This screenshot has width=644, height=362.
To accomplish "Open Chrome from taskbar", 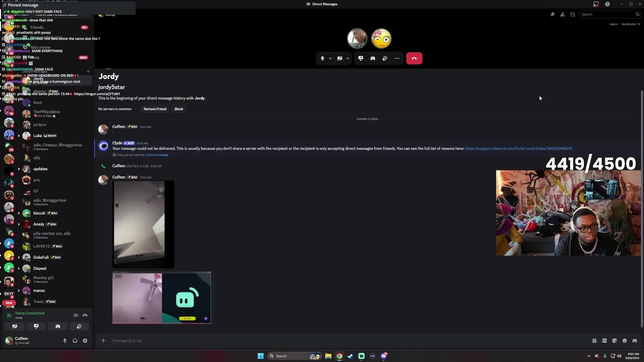I will pyautogui.click(x=339, y=356).
